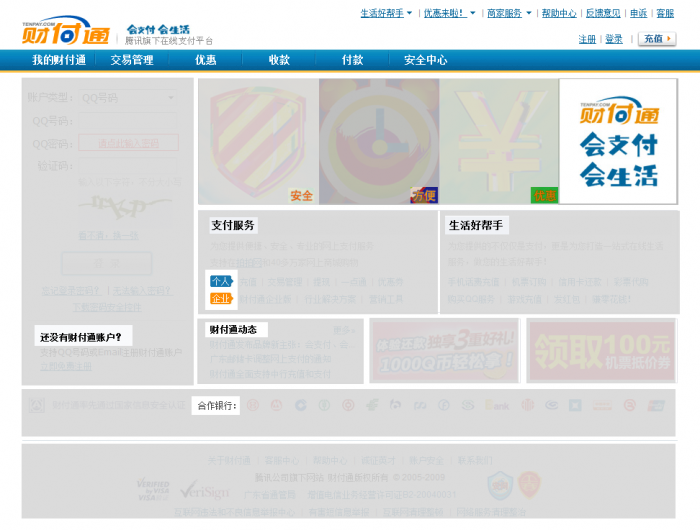Image resolution: width=700 pixels, height=530 pixels.
Task: Click the 登录 button in login panel
Action: click(x=106, y=263)
